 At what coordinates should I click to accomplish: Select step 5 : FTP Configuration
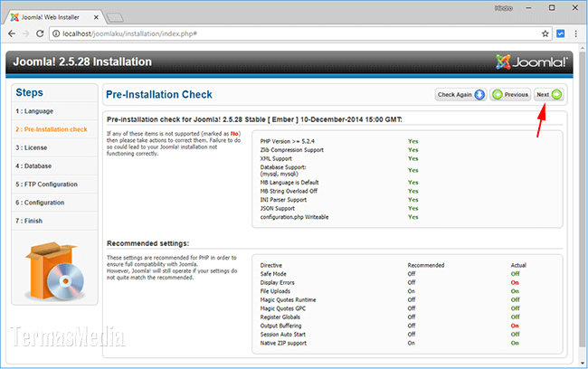[55, 184]
